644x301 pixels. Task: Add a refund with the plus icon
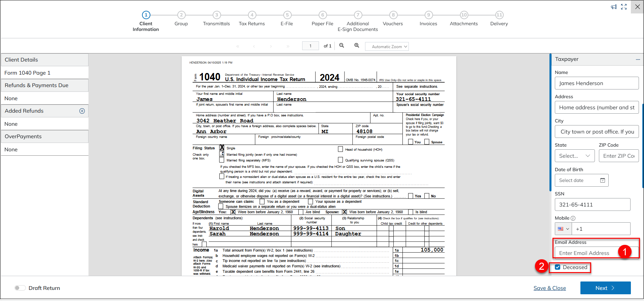pyautogui.click(x=82, y=111)
